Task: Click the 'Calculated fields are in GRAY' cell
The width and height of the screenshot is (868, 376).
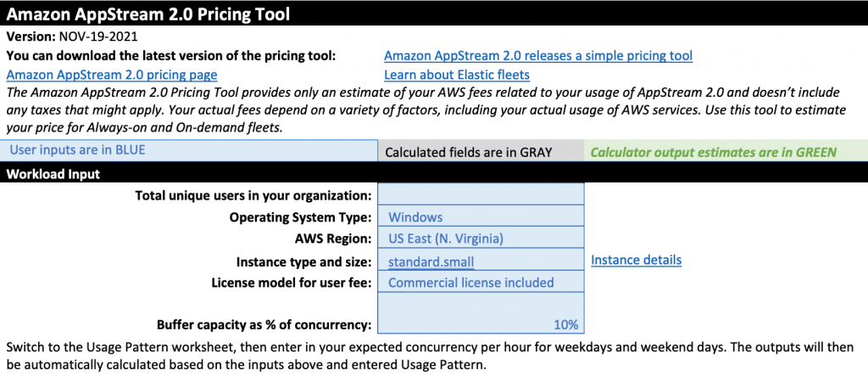Action: click(x=481, y=151)
